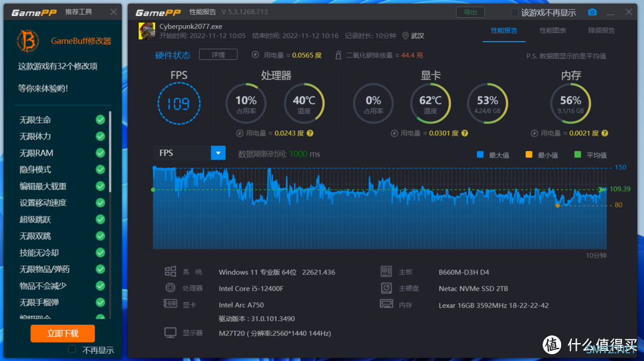Toggle 无限双跳 green check

click(100, 236)
